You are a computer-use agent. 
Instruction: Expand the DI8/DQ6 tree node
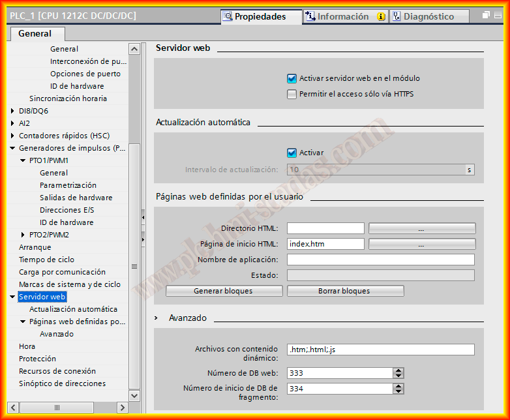12,111
